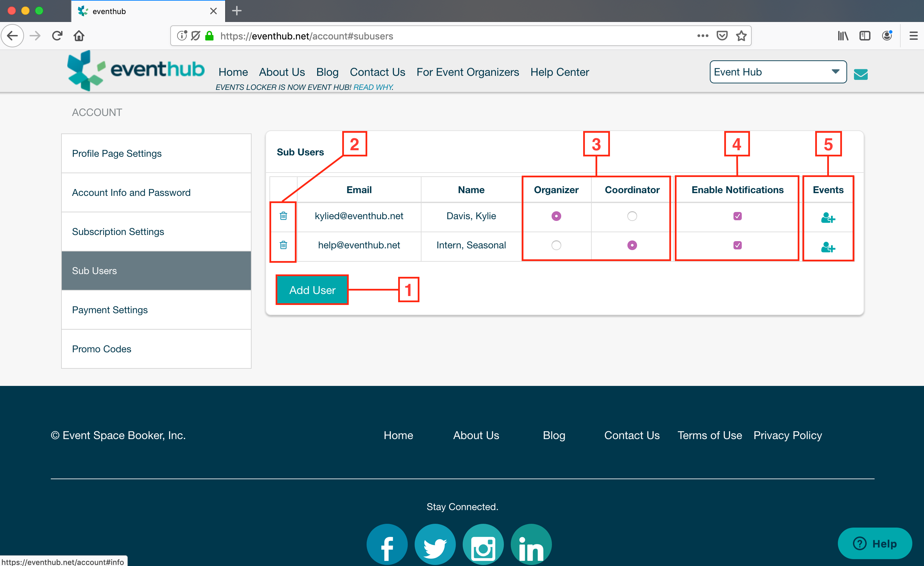Open page actions three-dot menu
Viewport: 924px width, 566px height.
click(x=702, y=36)
